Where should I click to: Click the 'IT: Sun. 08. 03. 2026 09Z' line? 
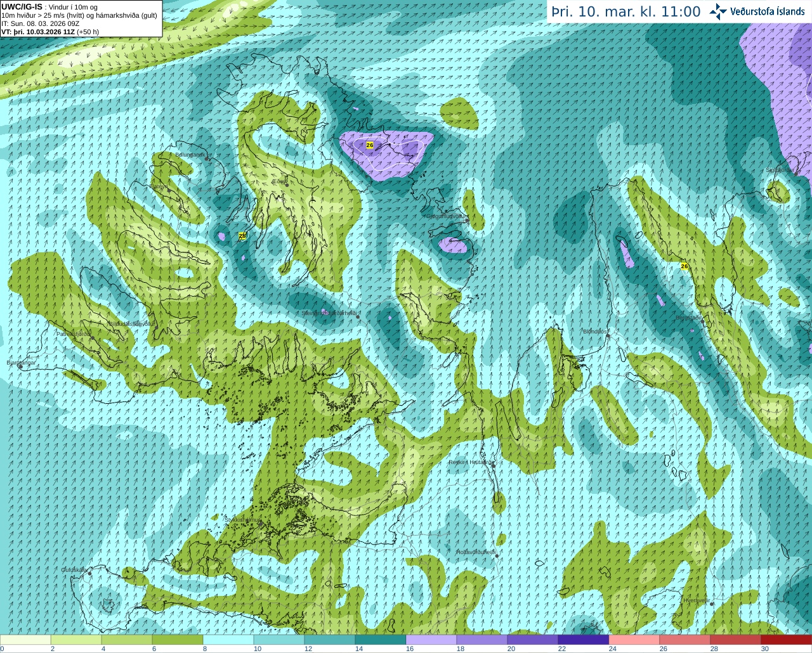pos(41,23)
